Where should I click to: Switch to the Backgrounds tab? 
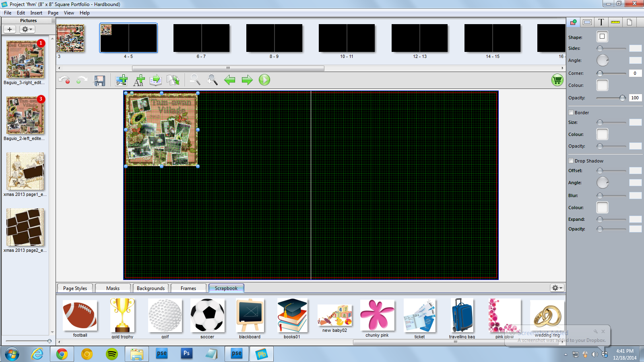pos(151,288)
